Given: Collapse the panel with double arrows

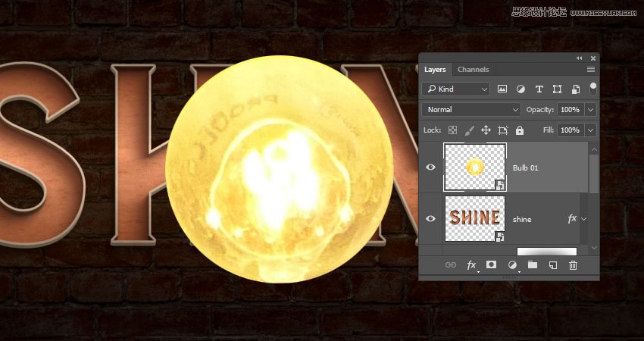Looking at the screenshot, I should click(x=579, y=58).
